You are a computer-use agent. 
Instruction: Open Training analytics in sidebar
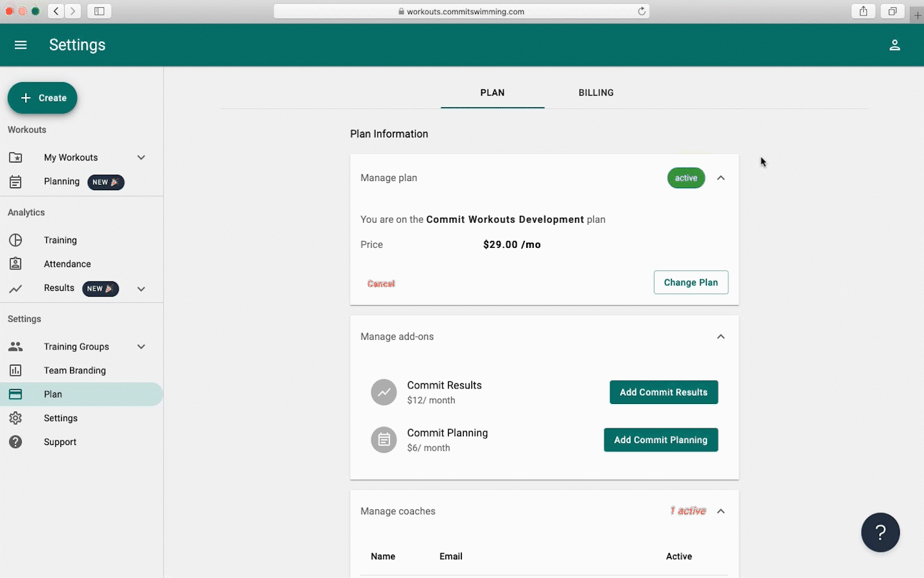click(x=60, y=240)
